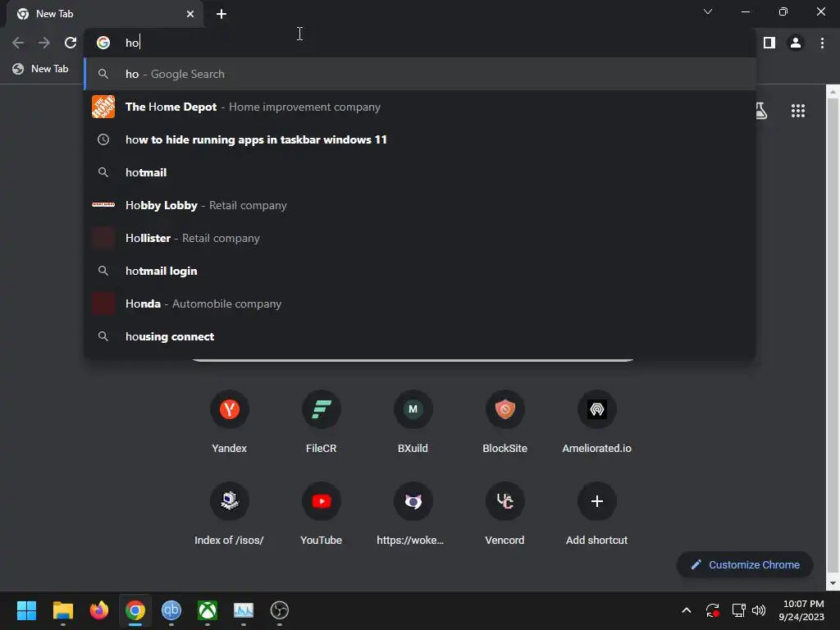Select the New Tab browser tab
The height and width of the screenshot is (630, 840).
point(105,14)
